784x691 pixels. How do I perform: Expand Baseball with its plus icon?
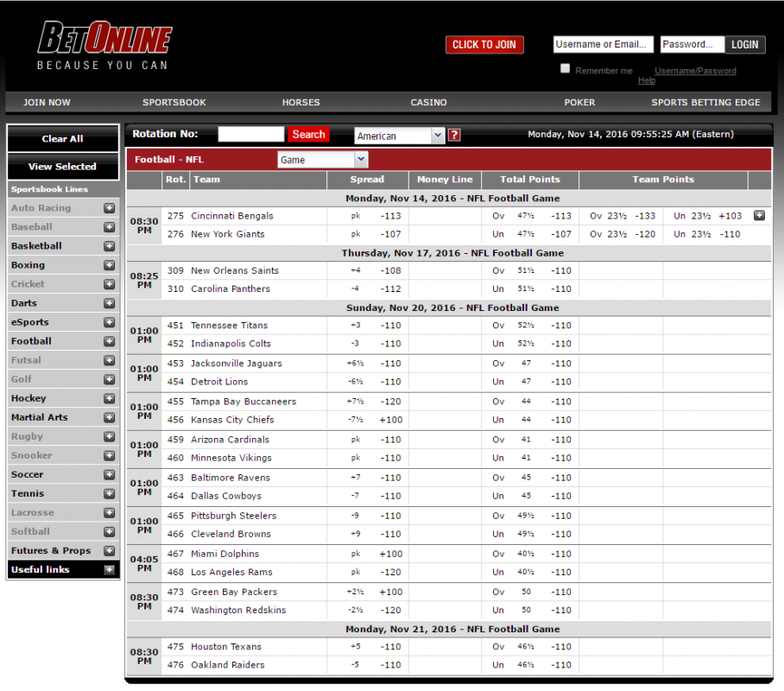click(110, 227)
